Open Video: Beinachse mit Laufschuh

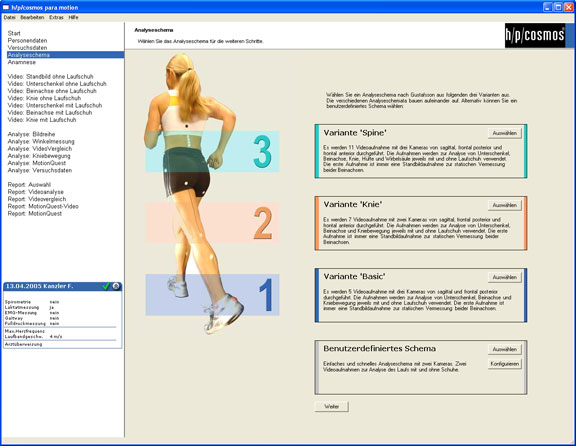pos(50,112)
